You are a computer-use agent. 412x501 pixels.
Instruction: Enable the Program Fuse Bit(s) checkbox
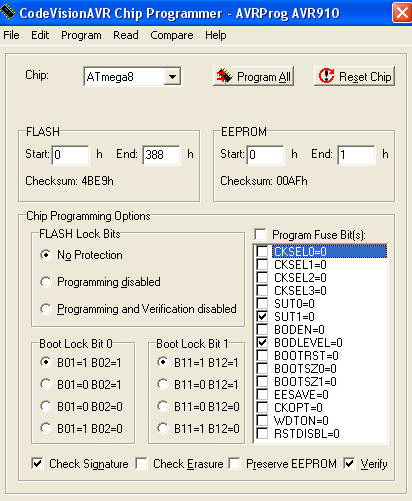(260, 234)
